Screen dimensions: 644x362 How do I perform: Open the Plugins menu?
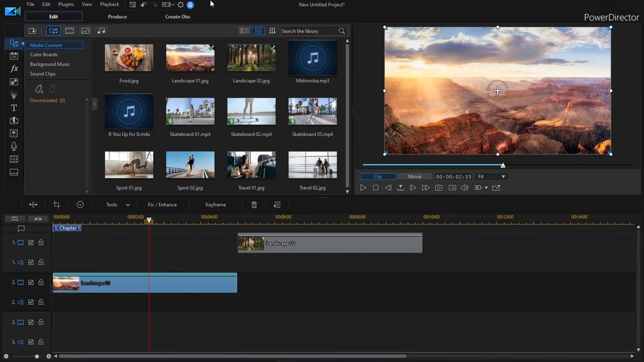point(66,4)
